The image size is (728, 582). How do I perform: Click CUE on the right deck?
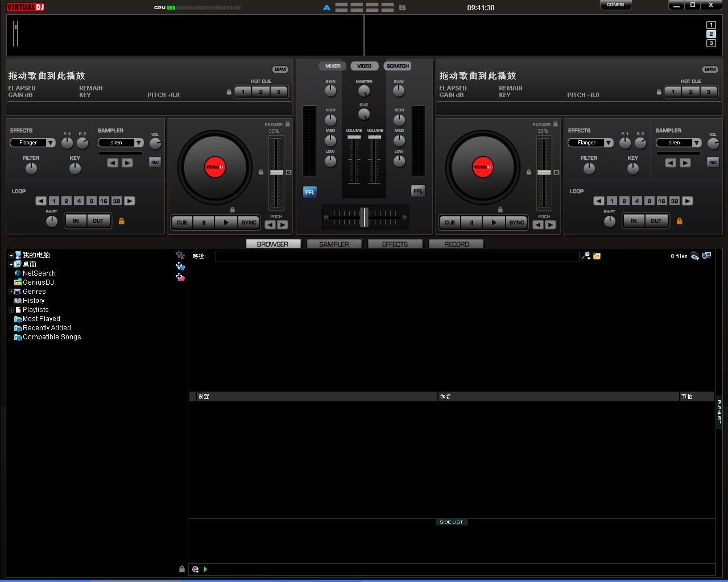(450, 223)
